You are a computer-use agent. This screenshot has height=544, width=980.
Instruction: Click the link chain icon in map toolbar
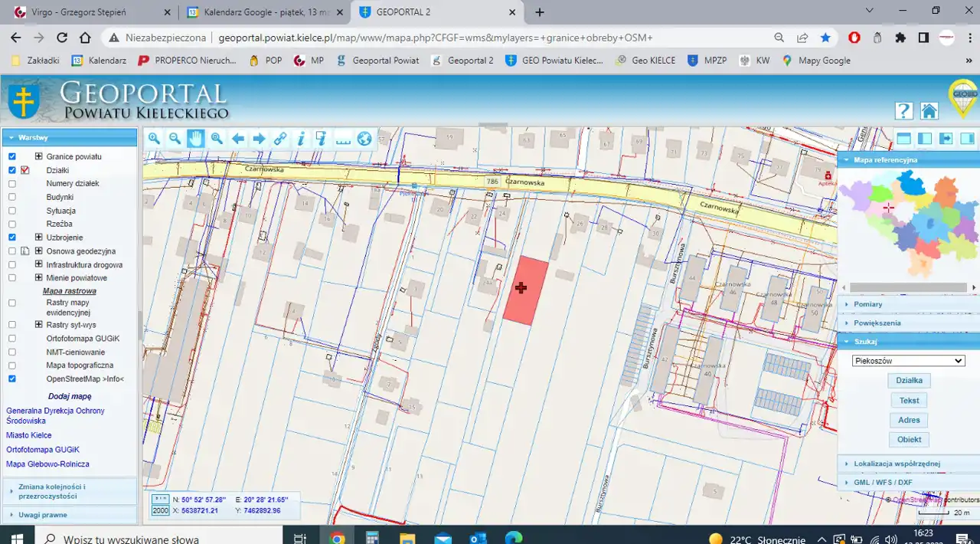coord(280,139)
